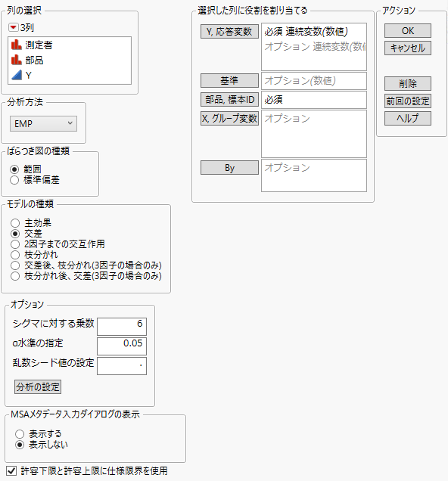The height and width of the screenshot is (481, 448).
Task: Select the 部品 column in the list
Action: pos(70,61)
